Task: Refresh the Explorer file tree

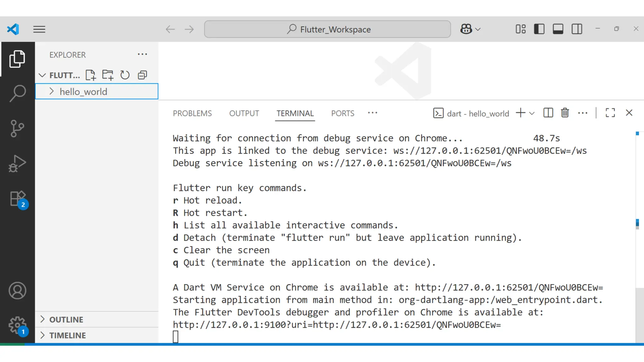Action: point(125,75)
